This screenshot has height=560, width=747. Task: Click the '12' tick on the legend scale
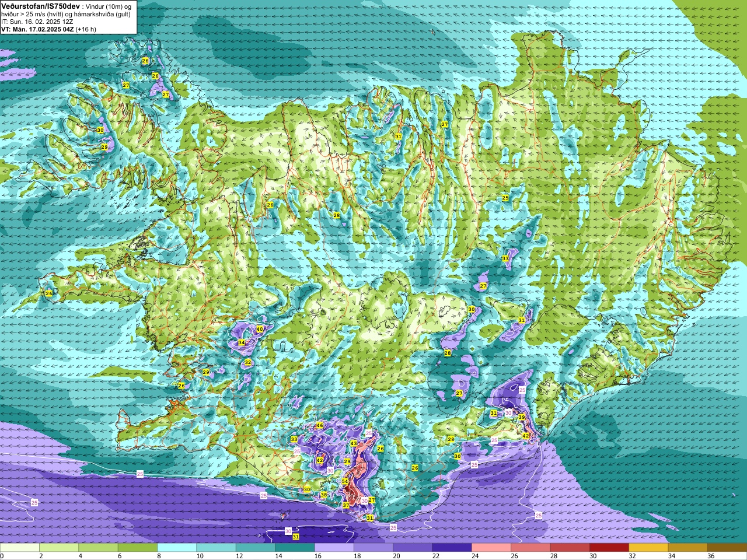240,556
